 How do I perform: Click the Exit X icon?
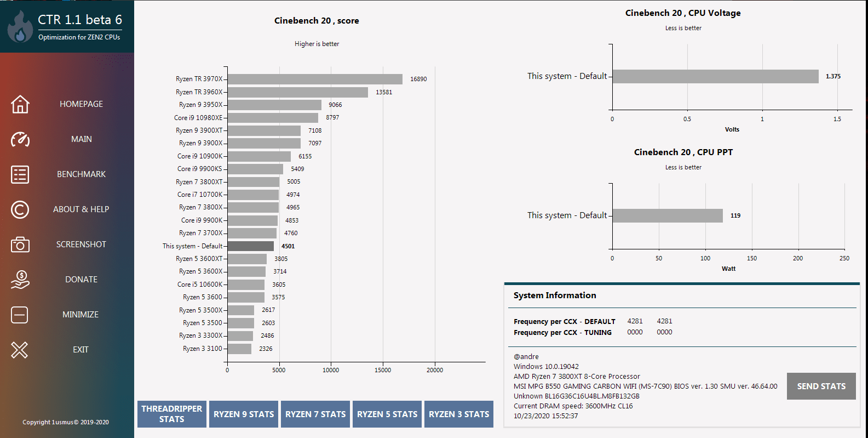tap(20, 350)
